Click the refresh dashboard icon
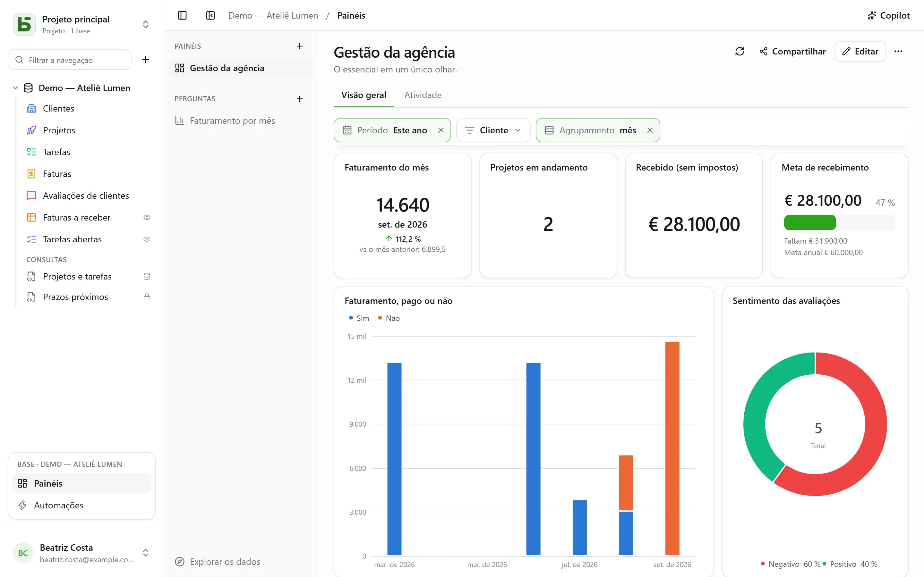Viewport: 924px width, 577px height. click(740, 51)
